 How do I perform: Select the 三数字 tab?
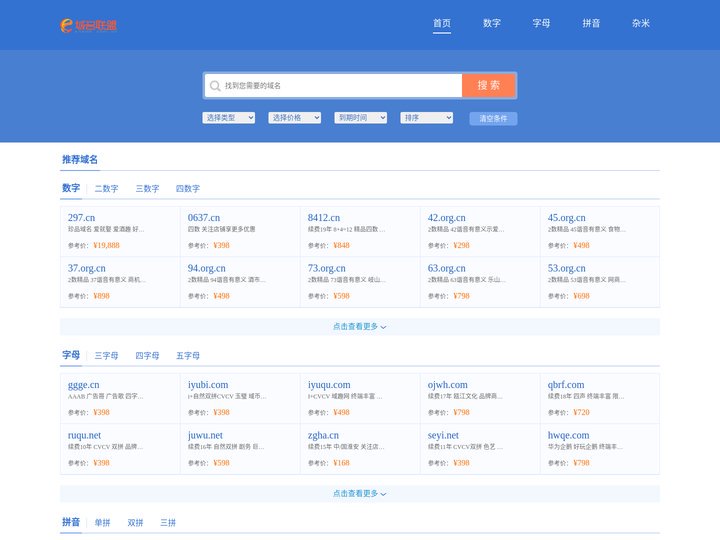tap(147, 189)
